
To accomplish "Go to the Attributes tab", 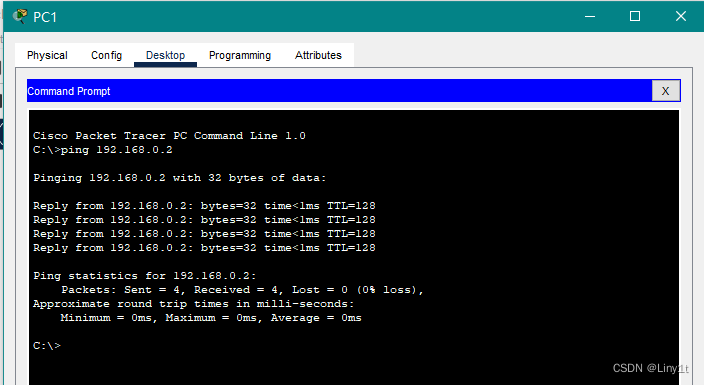I will 318,55.
